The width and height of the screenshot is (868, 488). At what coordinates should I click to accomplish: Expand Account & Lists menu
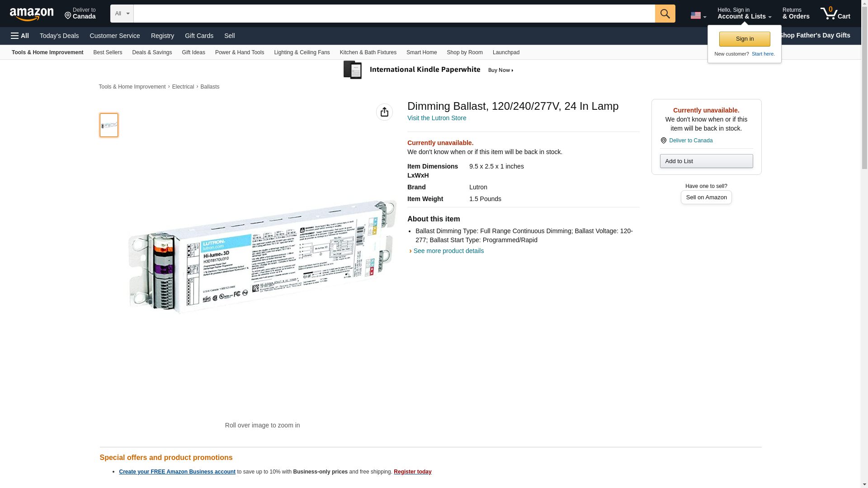click(x=744, y=14)
